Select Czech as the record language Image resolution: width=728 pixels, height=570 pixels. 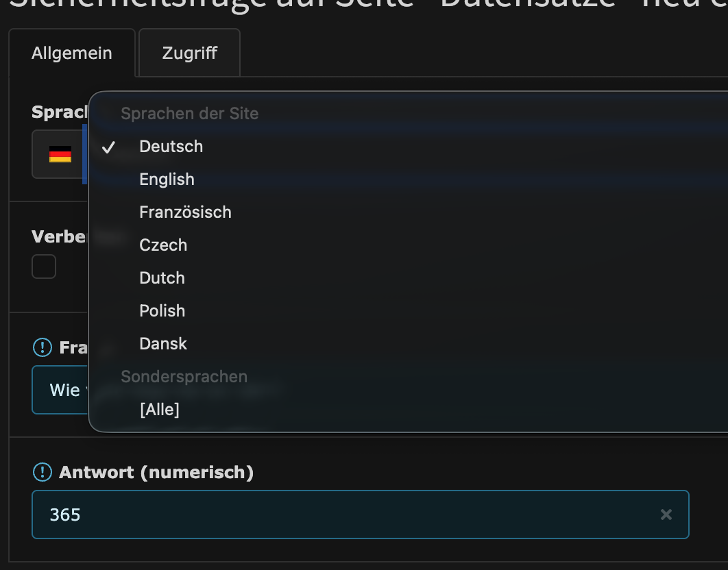pyautogui.click(x=163, y=245)
